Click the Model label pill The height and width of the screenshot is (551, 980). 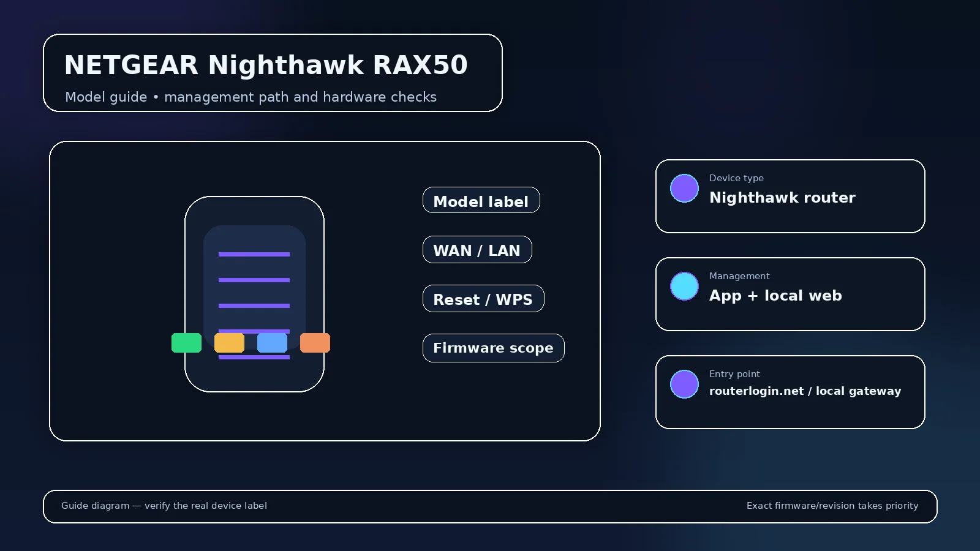pyautogui.click(x=481, y=200)
